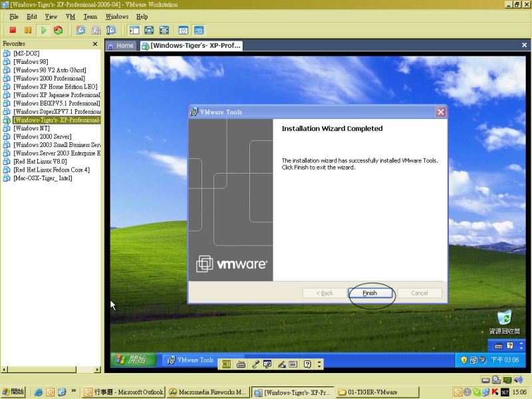Select [Windows Server 2003 Enterprise] entry
This screenshot has height=399, width=532.
tap(57, 153)
